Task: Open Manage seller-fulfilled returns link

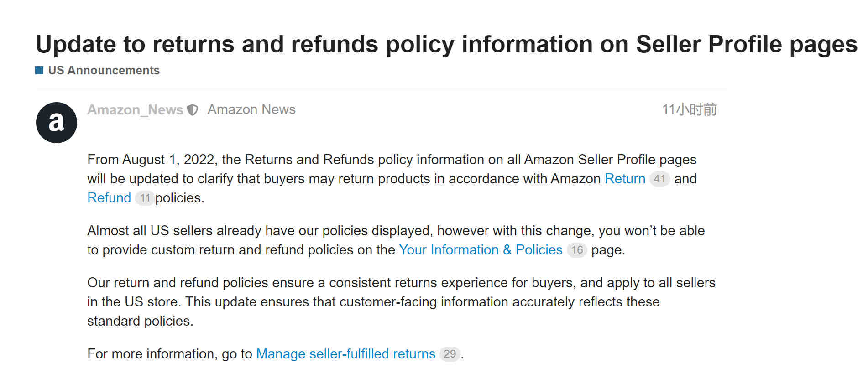Action: [x=346, y=354]
